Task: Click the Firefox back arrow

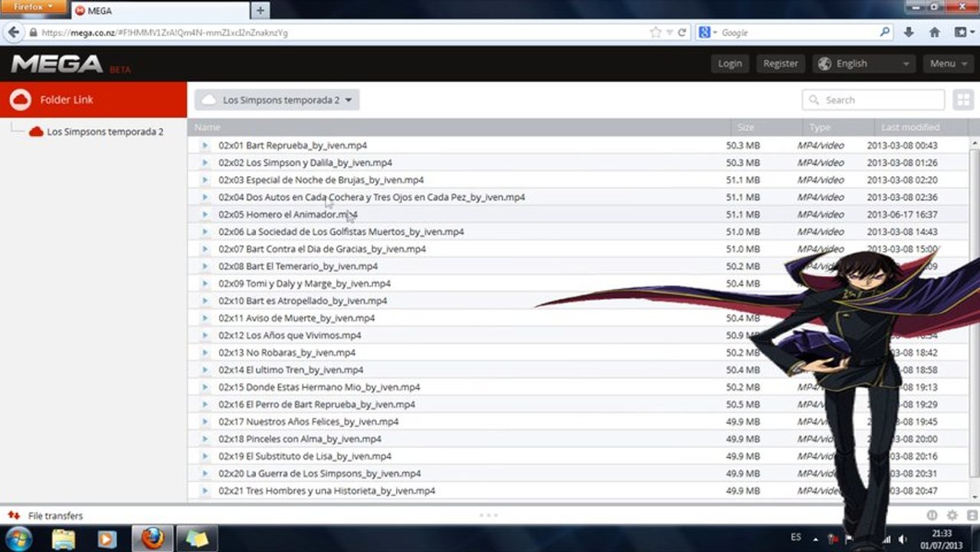Action: pyautogui.click(x=13, y=32)
